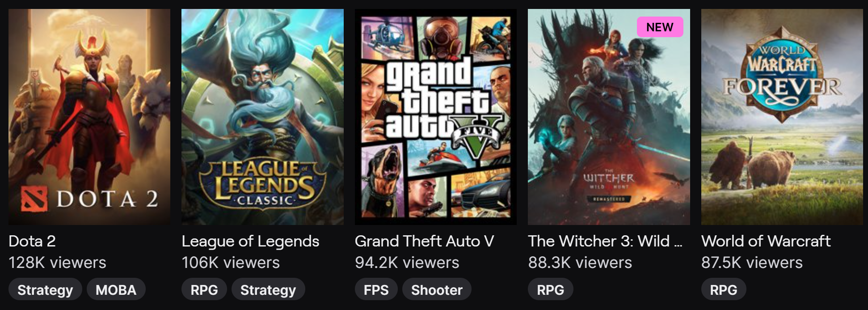868x310 pixels.
Task: Select the MOBA tag
Action: click(116, 289)
